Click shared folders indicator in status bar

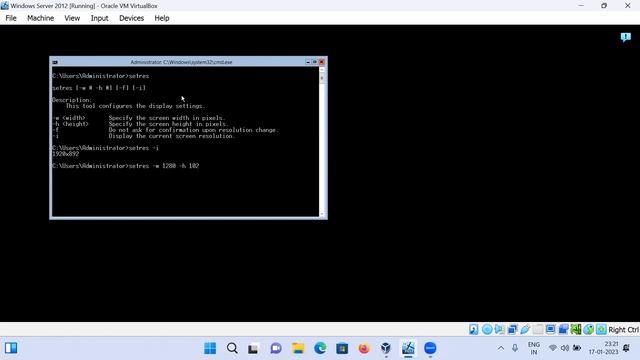point(538,329)
